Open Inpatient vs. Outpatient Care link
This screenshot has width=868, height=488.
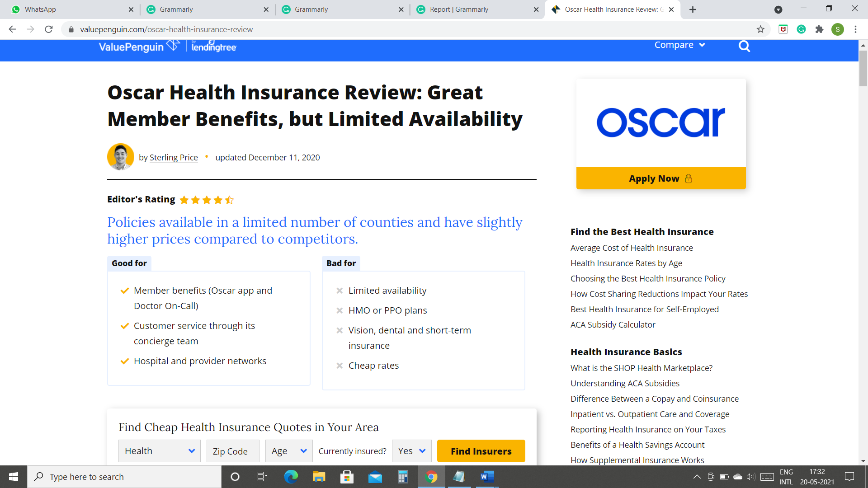pos(650,414)
